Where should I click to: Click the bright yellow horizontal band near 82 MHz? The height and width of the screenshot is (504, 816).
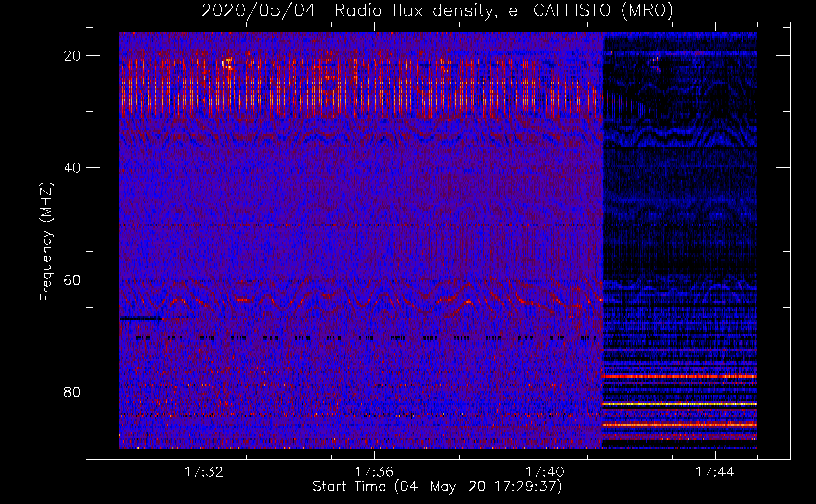pyautogui.click(x=680, y=404)
